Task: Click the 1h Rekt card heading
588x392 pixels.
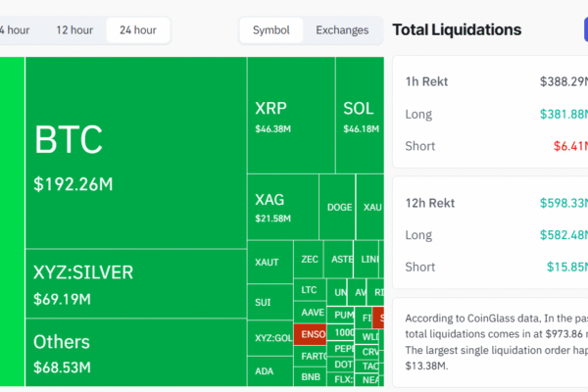Action: click(x=426, y=81)
